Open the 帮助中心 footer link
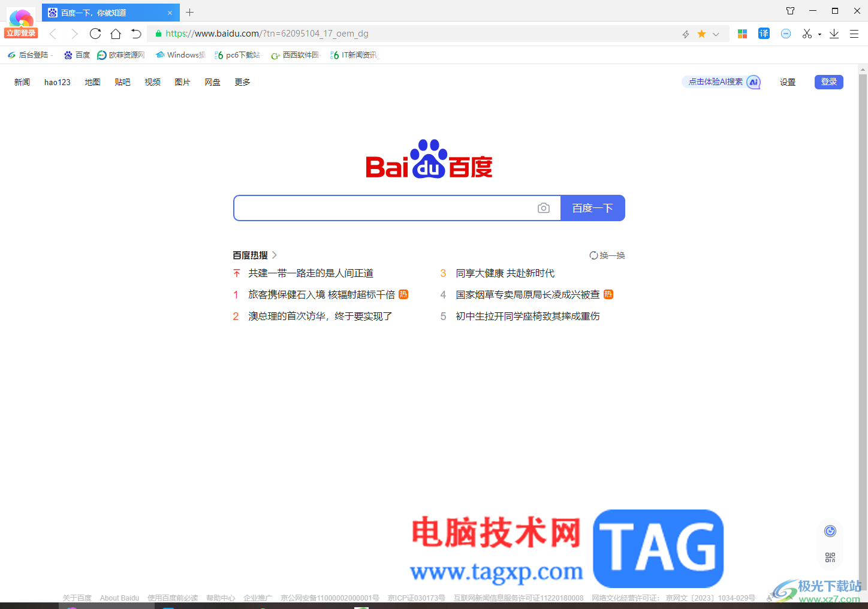Screen dimensions: 868x609 click(x=221, y=598)
